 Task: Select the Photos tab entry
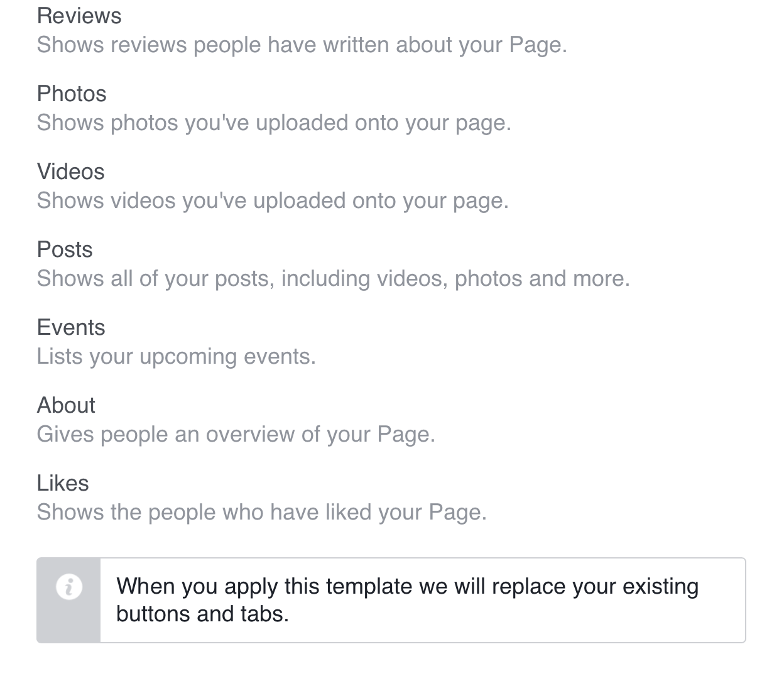(72, 94)
